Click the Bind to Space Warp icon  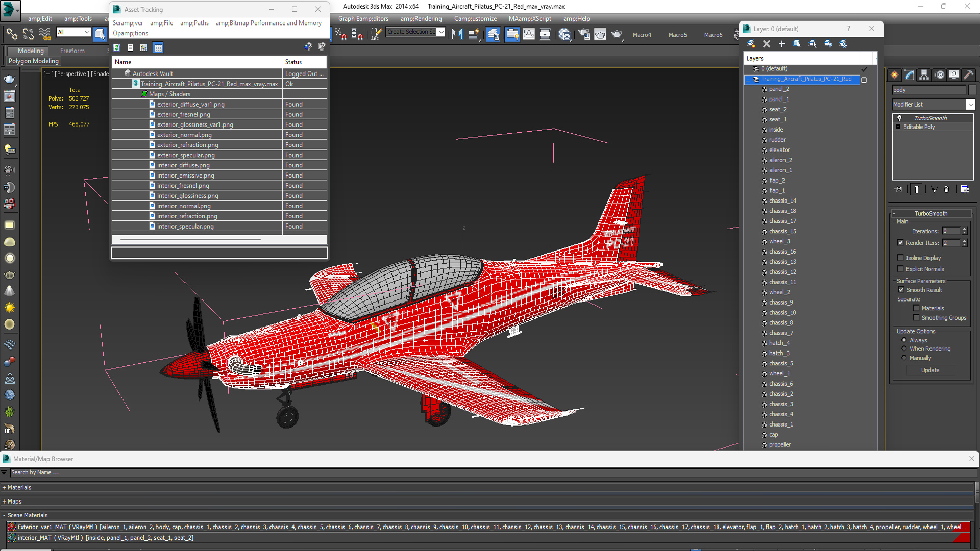coord(45,34)
